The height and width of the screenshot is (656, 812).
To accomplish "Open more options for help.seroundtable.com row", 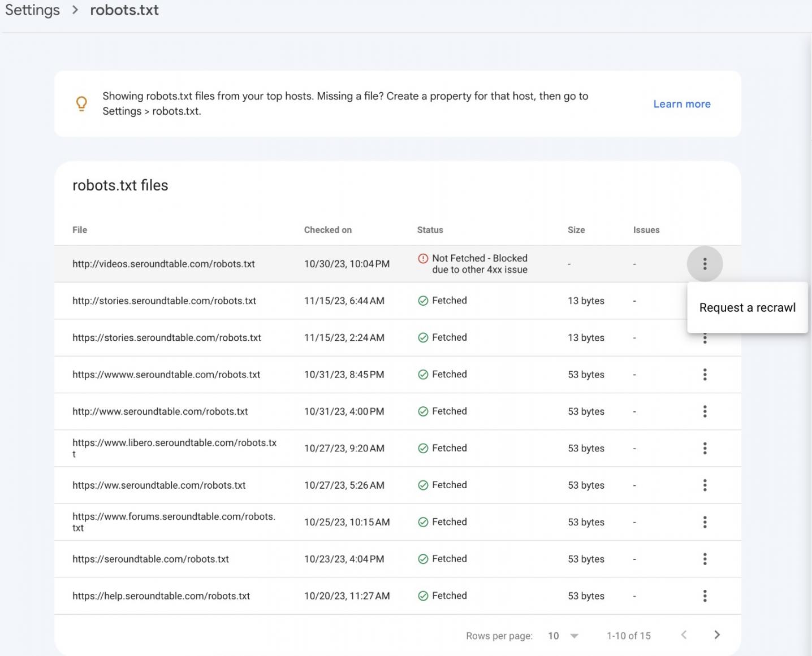I will 705,596.
